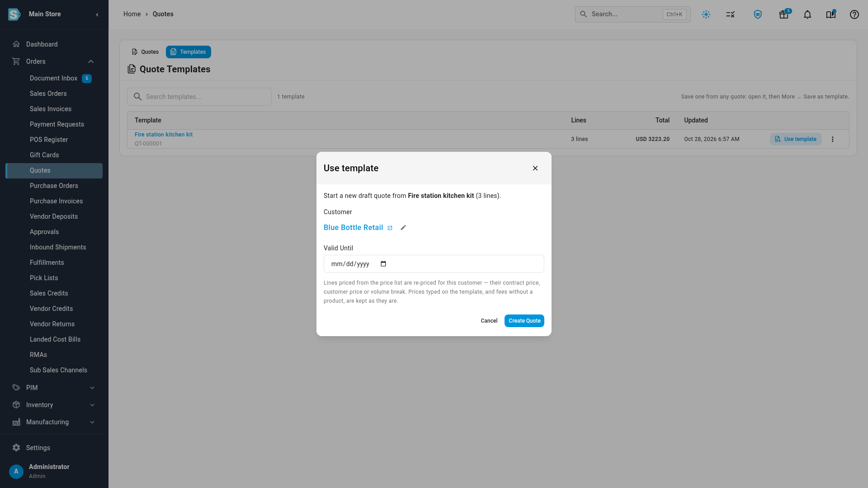The width and height of the screenshot is (868, 488).
Task: Open the help question mark icon
Action: (x=854, y=14)
